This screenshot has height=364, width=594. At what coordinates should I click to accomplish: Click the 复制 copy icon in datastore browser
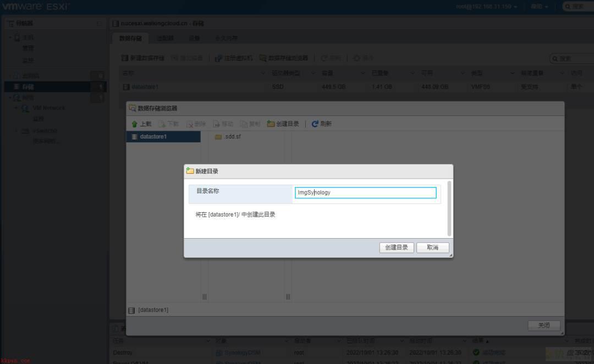pos(244,124)
